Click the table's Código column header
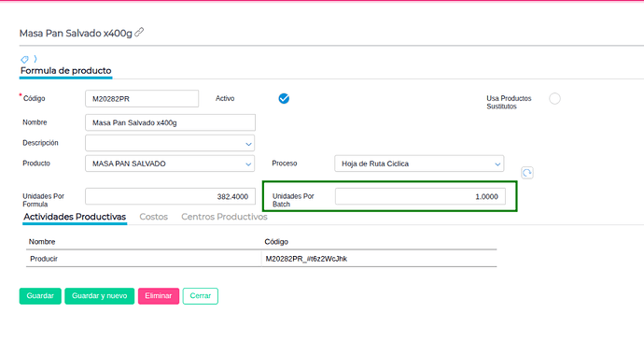 pos(276,241)
